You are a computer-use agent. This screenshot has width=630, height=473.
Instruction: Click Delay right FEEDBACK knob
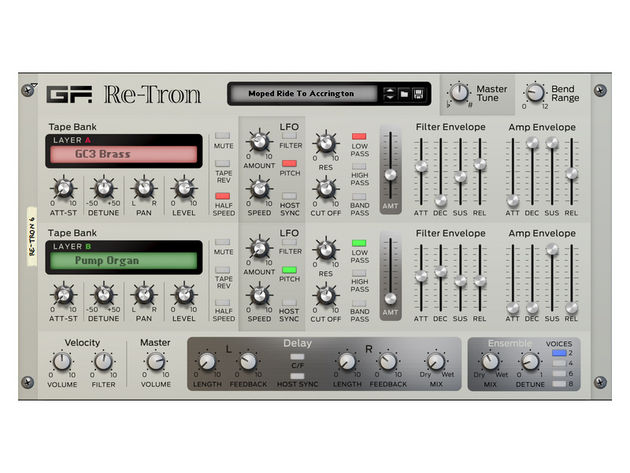388,361
